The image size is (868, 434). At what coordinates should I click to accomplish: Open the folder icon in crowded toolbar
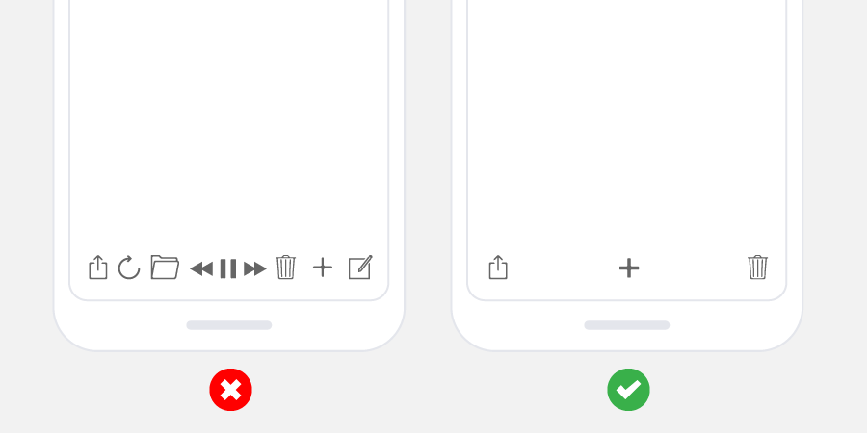pos(165,268)
